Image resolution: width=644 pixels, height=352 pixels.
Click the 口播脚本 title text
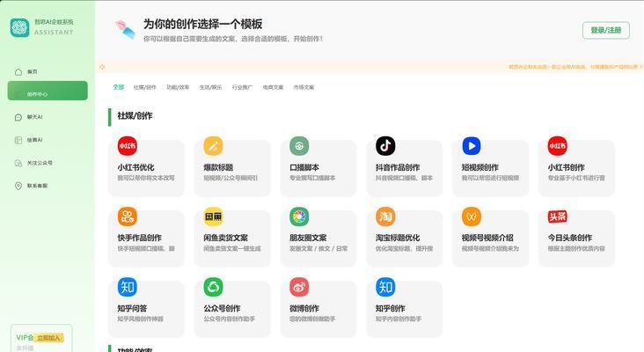coord(304,167)
